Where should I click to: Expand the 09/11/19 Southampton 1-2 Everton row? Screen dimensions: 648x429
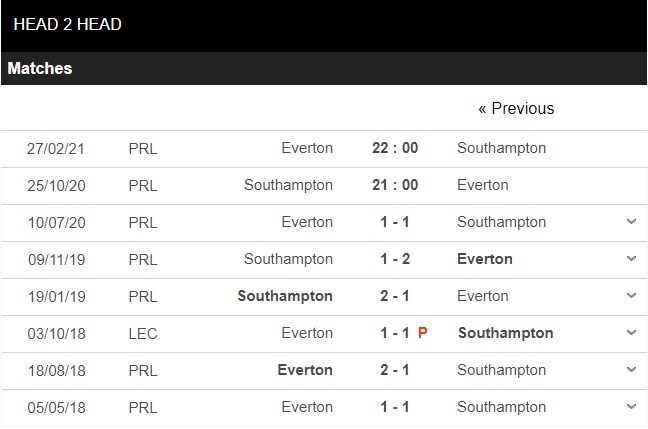click(631, 258)
